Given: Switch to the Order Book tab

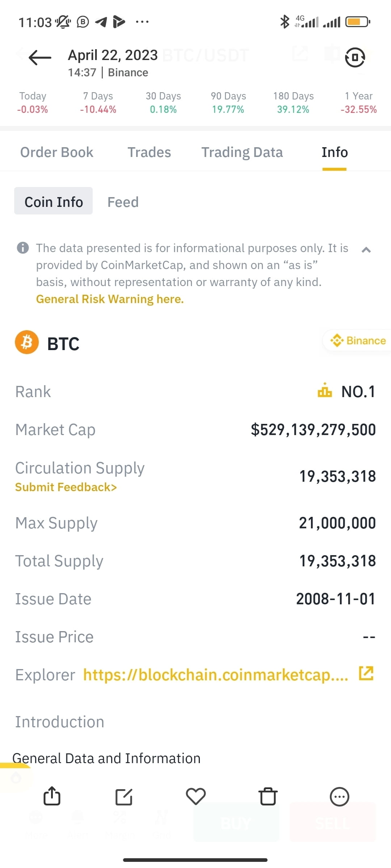Looking at the screenshot, I should (56, 153).
